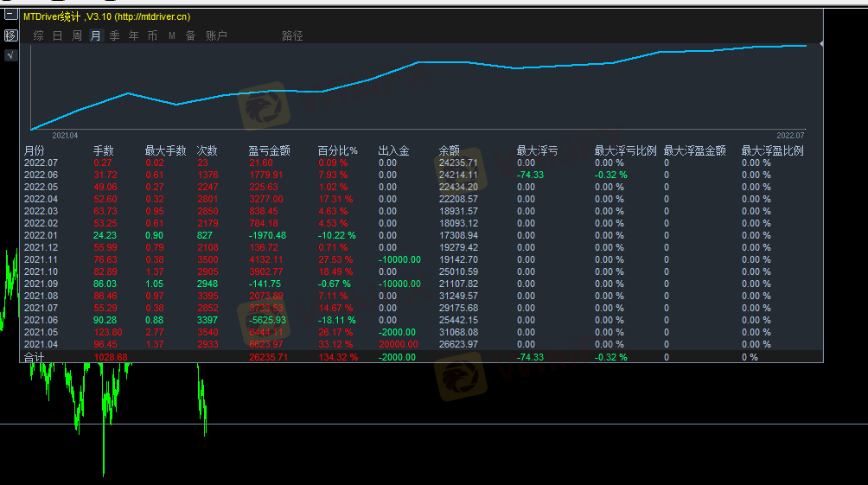Click the minus collapse icon at top-left
The height and width of the screenshot is (485, 868).
(x=10, y=15)
